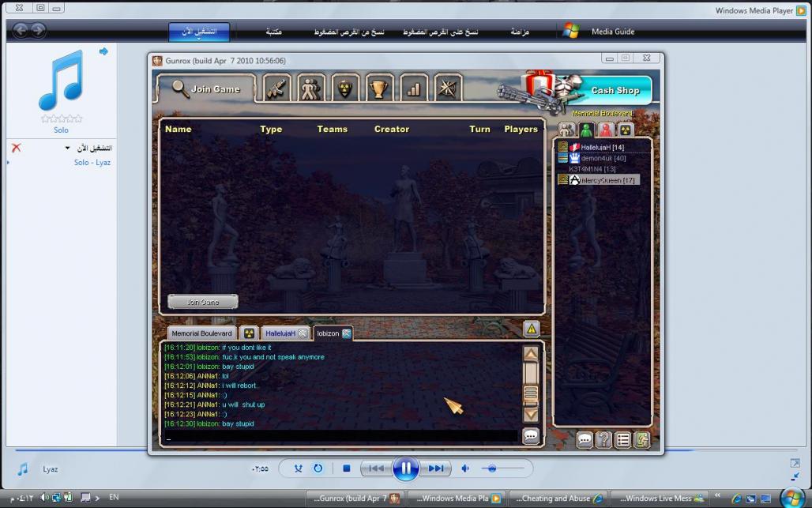Click the radiation symbol tab in top toolbar

point(345,88)
